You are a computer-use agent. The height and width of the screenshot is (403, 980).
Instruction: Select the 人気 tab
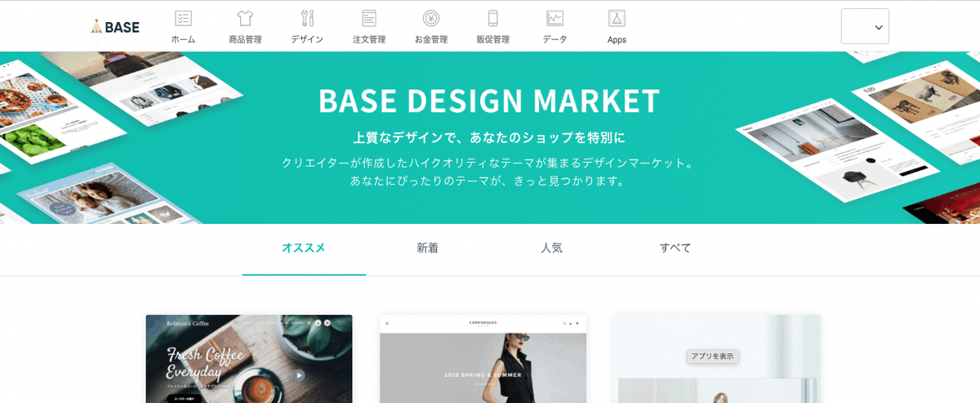pyautogui.click(x=551, y=248)
